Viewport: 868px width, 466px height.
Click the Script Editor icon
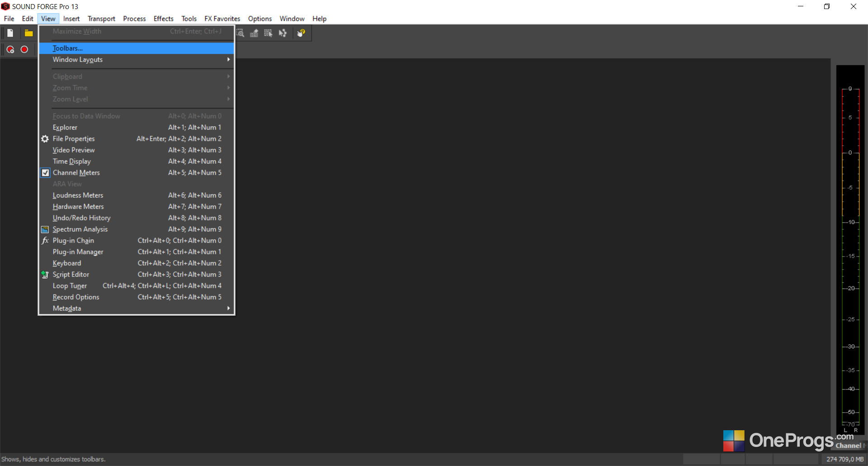45,275
